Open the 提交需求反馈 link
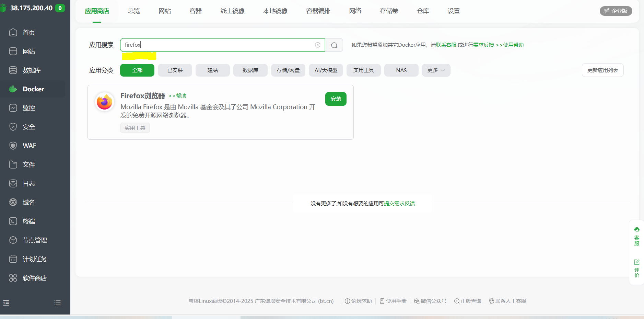Screen dimensions: 644x319 tap(399, 204)
